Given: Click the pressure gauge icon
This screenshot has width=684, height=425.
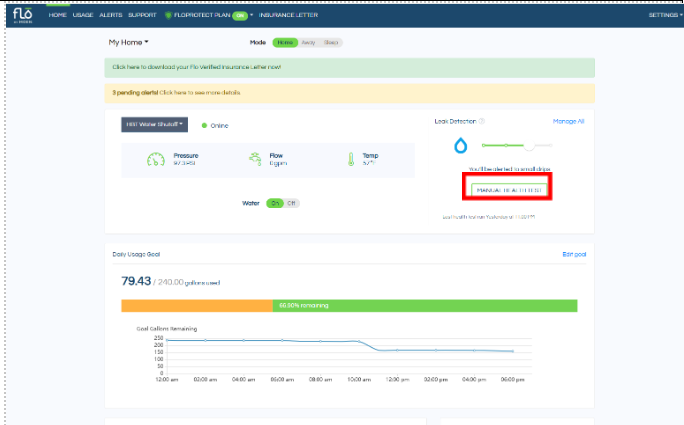Looking at the screenshot, I should pyautogui.click(x=155, y=159).
